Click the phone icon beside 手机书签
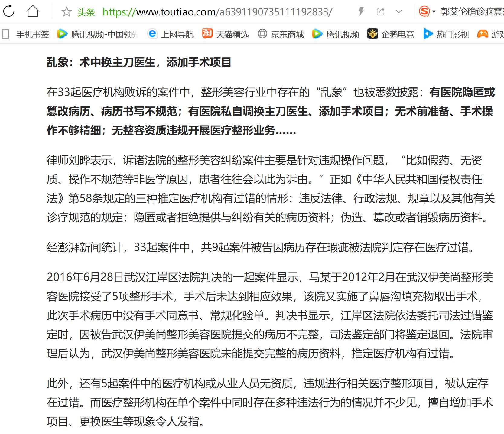 pos(5,34)
